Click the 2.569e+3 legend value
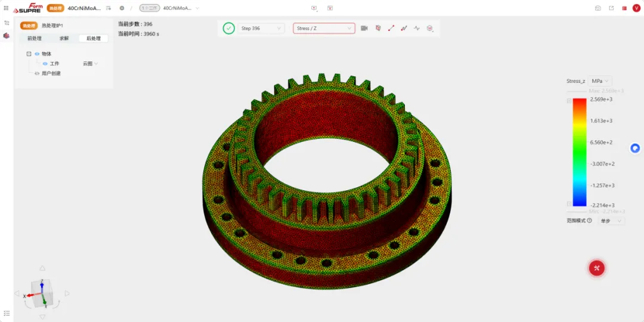This screenshot has height=322, width=644. click(x=601, y=100)
